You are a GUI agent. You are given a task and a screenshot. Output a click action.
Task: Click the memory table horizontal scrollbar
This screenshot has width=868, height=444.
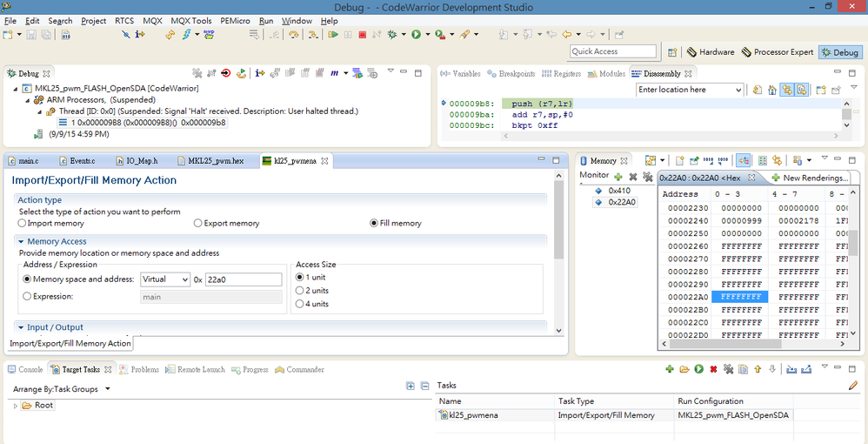(725, 344)
